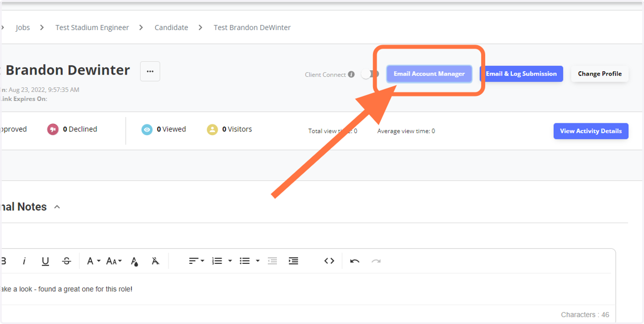Click the increase indent icon

pyautogui.click(x=293, y=261)
